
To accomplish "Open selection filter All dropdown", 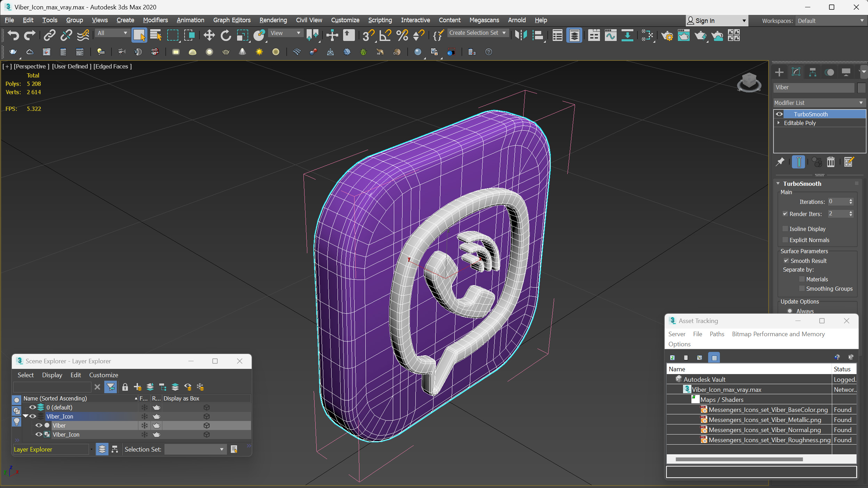I will 112,33.
